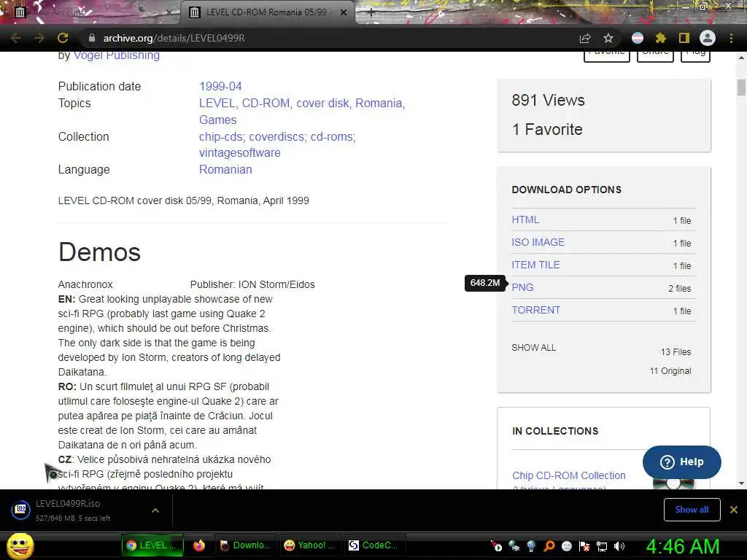Open the Help chat button
Viewport: 747px width, 560px height.
pos(682,462)
